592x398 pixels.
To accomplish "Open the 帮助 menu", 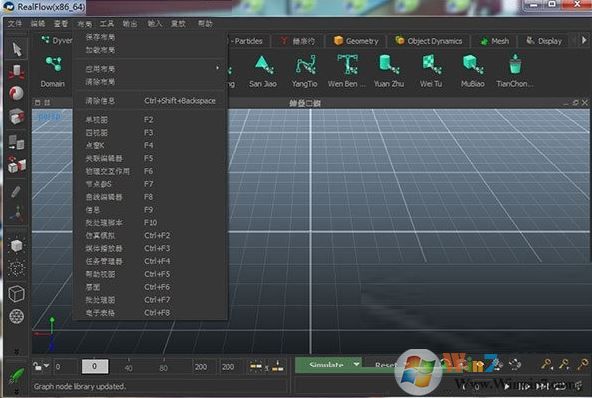I will (205, 24).
